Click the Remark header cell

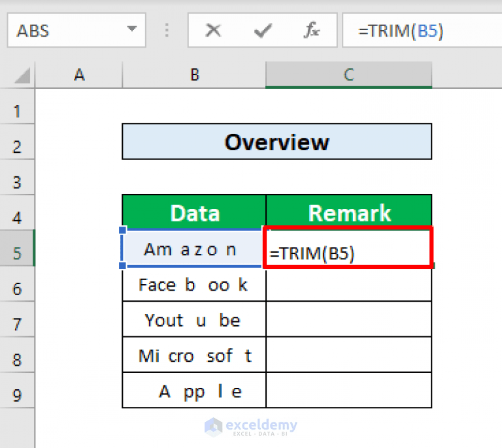pyautogui.click(x=349, y=212)
